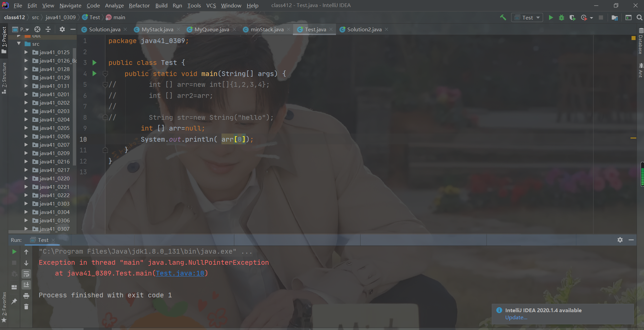The image size is (644, 330).
Task: Open the Run Anything window icon
Action: click(629, 17)
